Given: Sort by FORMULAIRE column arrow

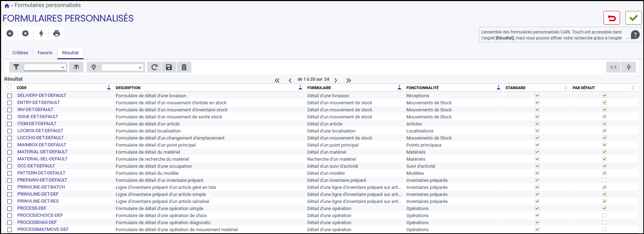Looking at the screenshot, I should [400, 87].
